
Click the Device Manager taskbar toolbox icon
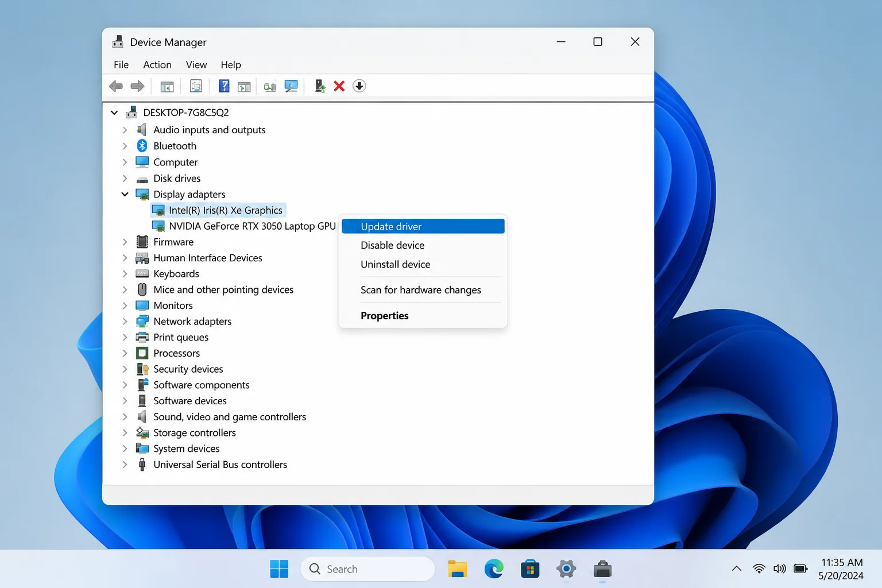pos(602,569)
